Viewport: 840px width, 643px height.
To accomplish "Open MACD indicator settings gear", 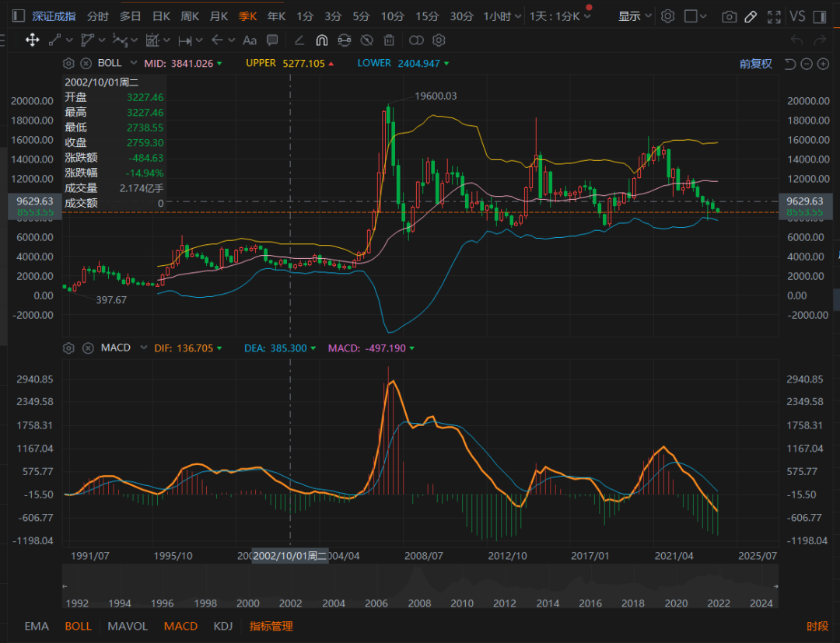I will click(68, 348).
